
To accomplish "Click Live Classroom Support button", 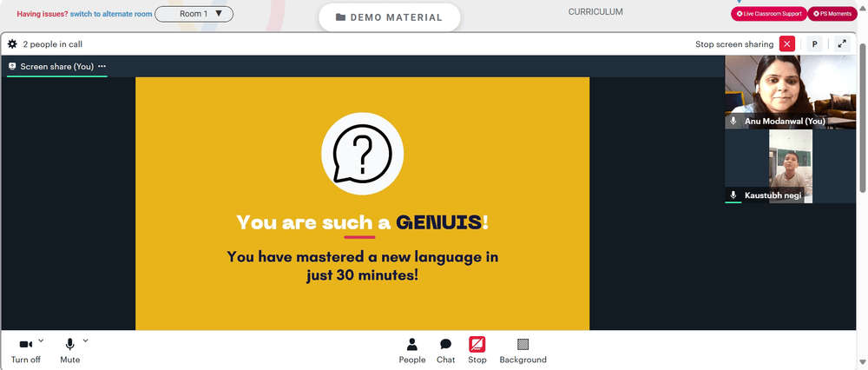I will tap(769, 14).
